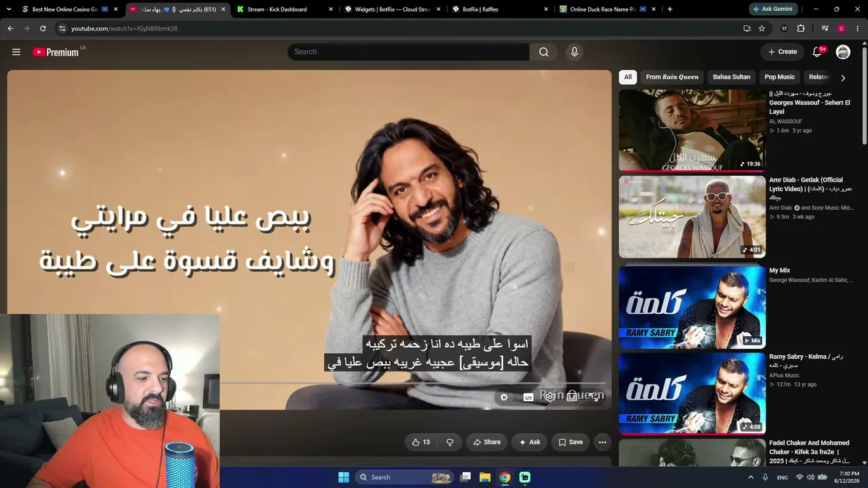This screenshot has height=488, width=868.
Task: Dislike the current video
Action: tap(450, 442)
